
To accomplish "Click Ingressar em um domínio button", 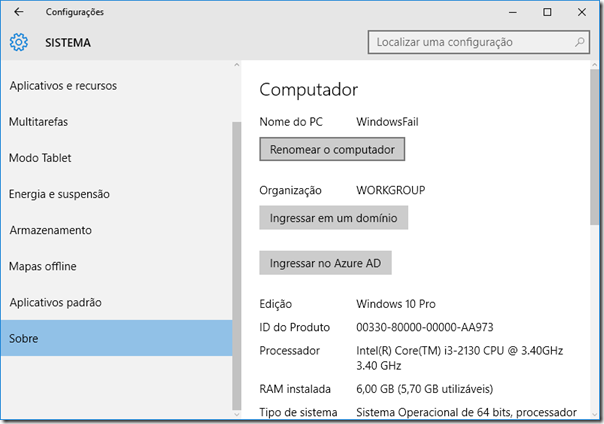I will [x=334, y=218].
